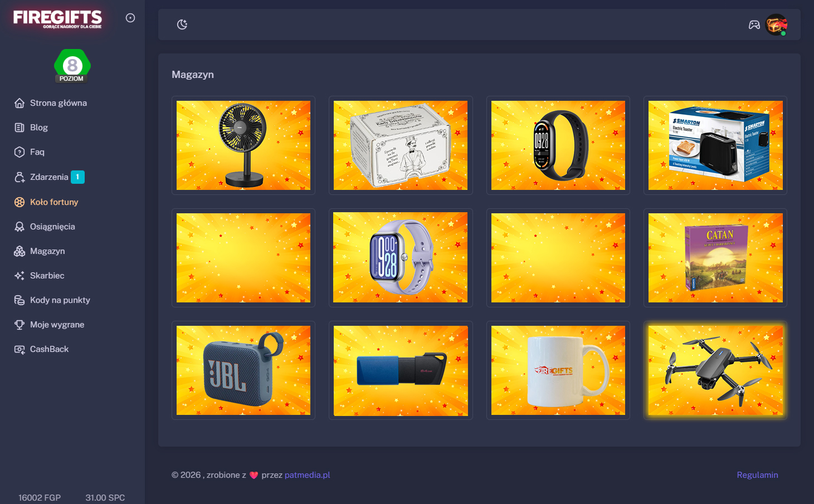Select the Koło fortuny wheel icon
The width and height of the screenshot is (814, 504).
coord(18,202)
